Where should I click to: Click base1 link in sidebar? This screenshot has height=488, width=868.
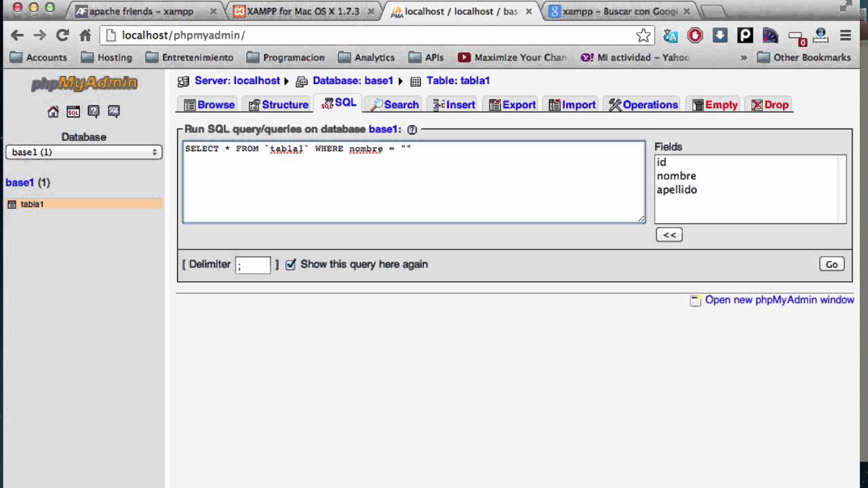pyautogui.click(x=20, y=182)
